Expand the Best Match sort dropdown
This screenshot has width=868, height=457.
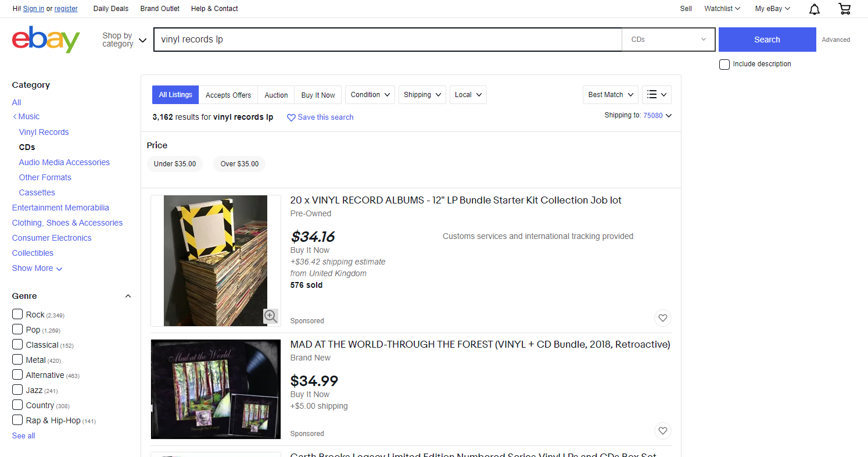(610, 95)
